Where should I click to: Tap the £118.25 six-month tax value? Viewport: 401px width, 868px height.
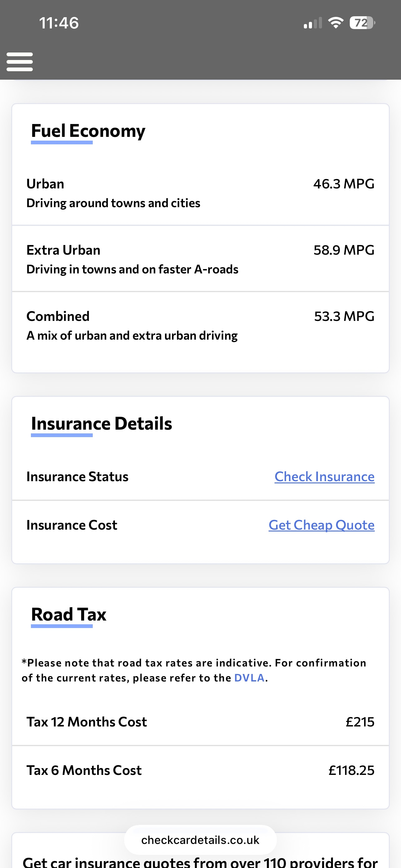pos(351,770)
